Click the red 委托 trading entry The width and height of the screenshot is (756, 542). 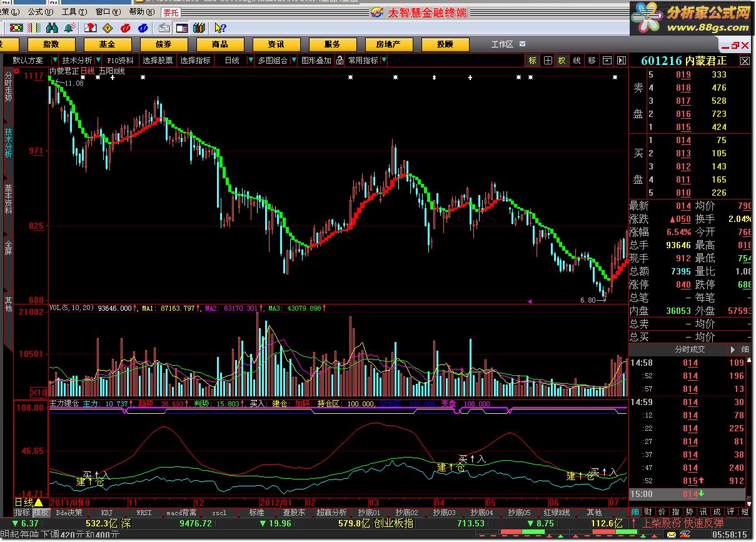click(x=170, y=13)
